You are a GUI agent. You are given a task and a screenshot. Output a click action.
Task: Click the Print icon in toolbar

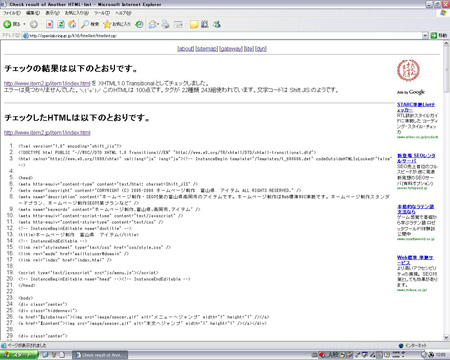(x=166, y=24)
